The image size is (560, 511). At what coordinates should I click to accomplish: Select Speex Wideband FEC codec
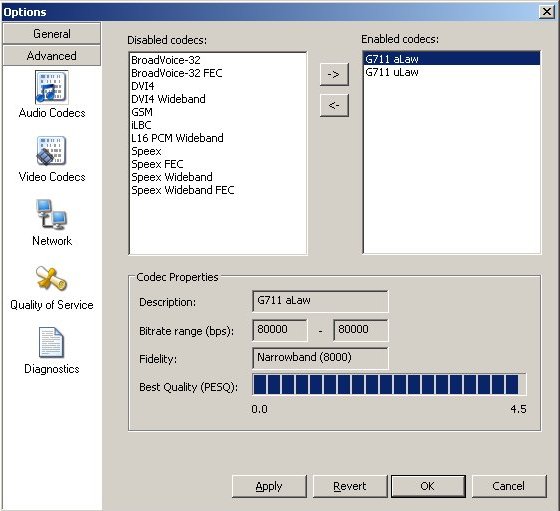182,190
